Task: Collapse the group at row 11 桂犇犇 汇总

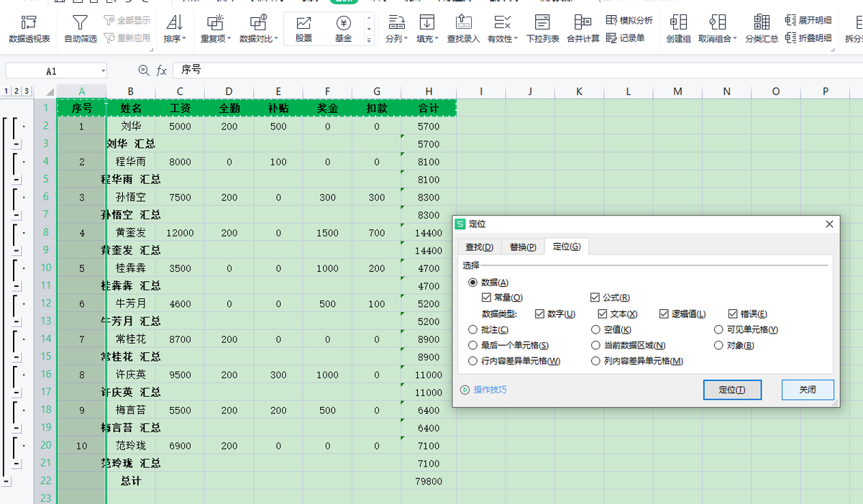Action: [x=17, y=285]
